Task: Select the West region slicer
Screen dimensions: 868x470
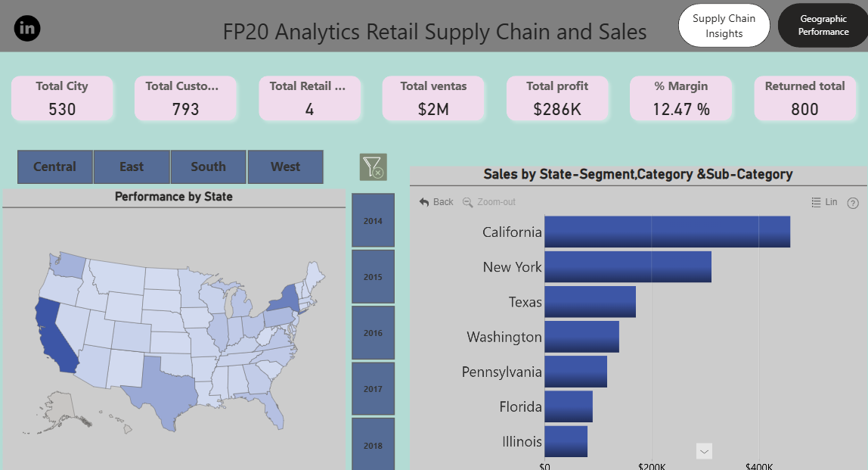Action: coord(285,167)
